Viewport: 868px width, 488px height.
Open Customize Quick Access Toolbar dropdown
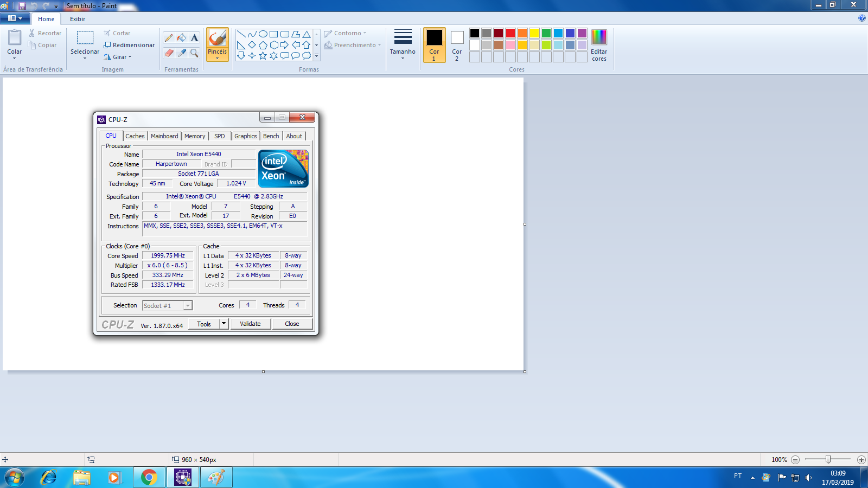56,6
